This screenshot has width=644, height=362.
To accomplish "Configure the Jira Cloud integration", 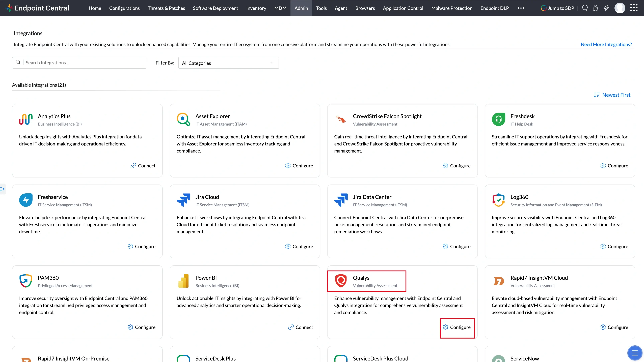I will pos(299,246).
